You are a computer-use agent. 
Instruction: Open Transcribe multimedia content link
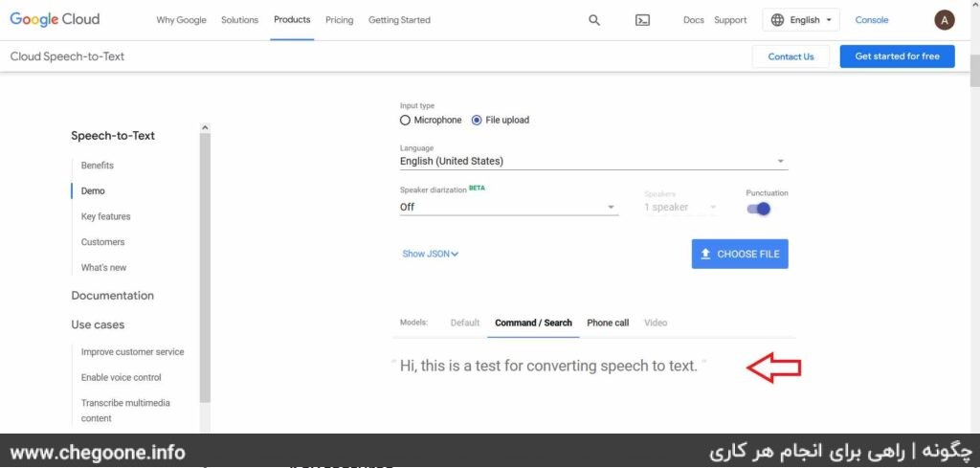pos(125,411)
